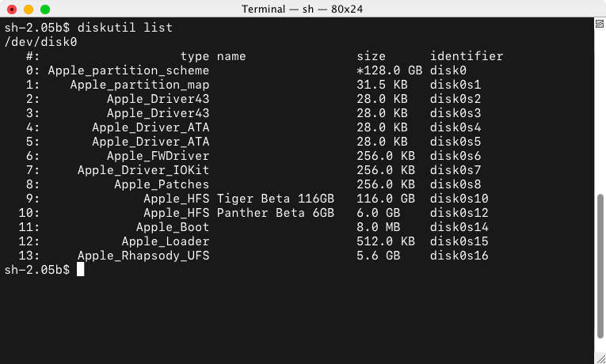Click identifier 'disk0s10'

(x=459, y=199)
